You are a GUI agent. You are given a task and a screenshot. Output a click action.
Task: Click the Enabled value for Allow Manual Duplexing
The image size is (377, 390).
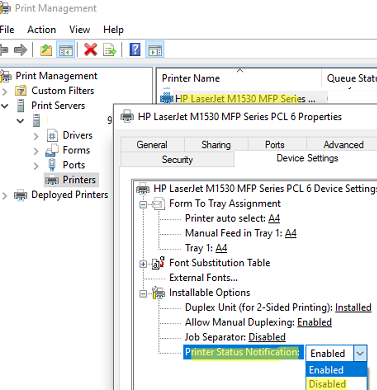click(314, 322)
